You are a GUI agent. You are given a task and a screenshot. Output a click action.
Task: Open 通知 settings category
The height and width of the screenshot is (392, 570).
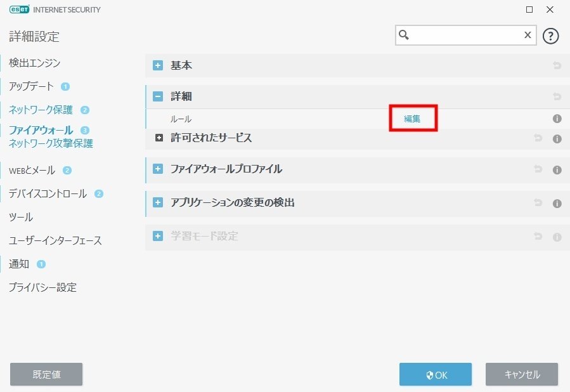pos(19,264)
